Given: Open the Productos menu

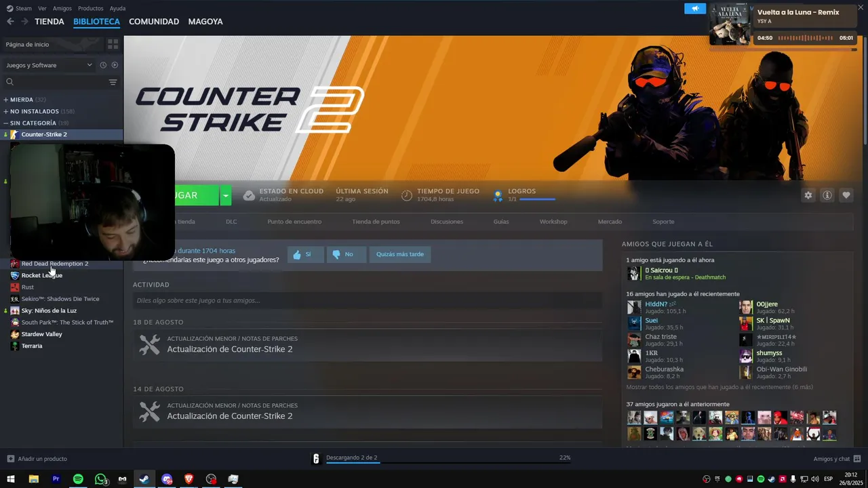Looking at the screenshot, I should [90, 8].
